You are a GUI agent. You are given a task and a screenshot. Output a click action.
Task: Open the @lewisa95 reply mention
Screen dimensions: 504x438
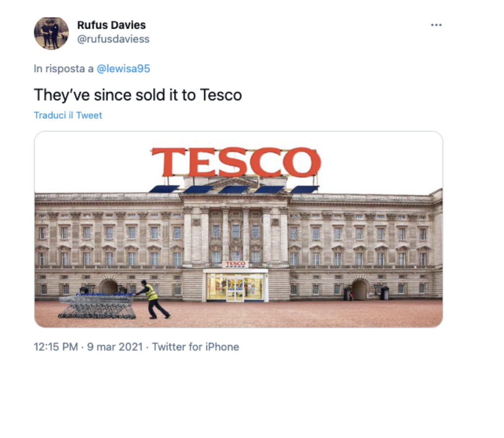pyautogui.click(x=123, y=69)
